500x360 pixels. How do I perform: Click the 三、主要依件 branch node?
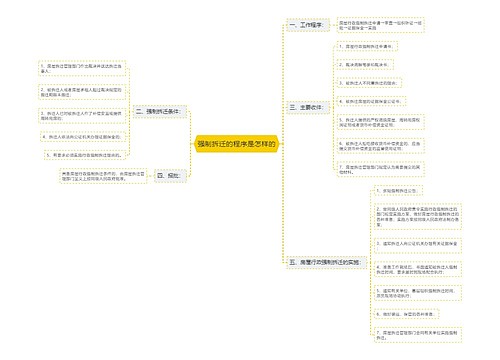[308, 107]
